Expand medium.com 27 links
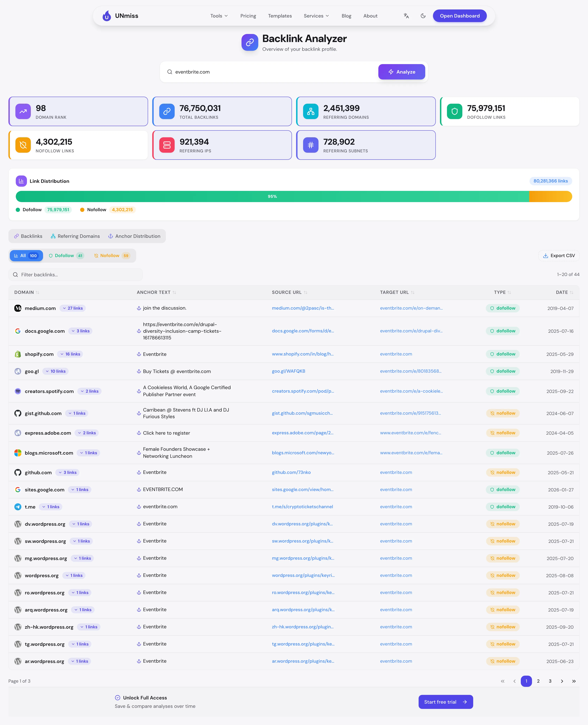 pos(73,308)
